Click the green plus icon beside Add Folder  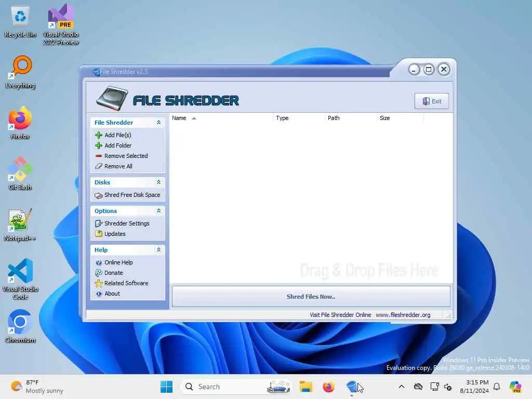click(x=98, y=145)
